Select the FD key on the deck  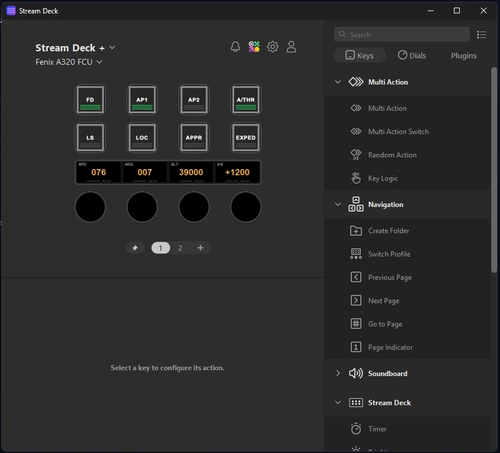coord(90,100)
